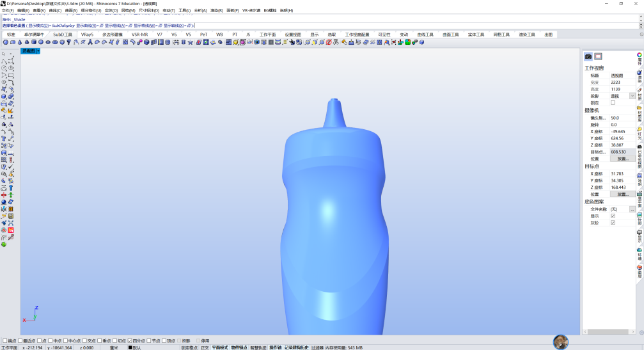Select the text T tool in left sidebar
Viewport: 644px width, 350px height.
click(x=4, y=138)
